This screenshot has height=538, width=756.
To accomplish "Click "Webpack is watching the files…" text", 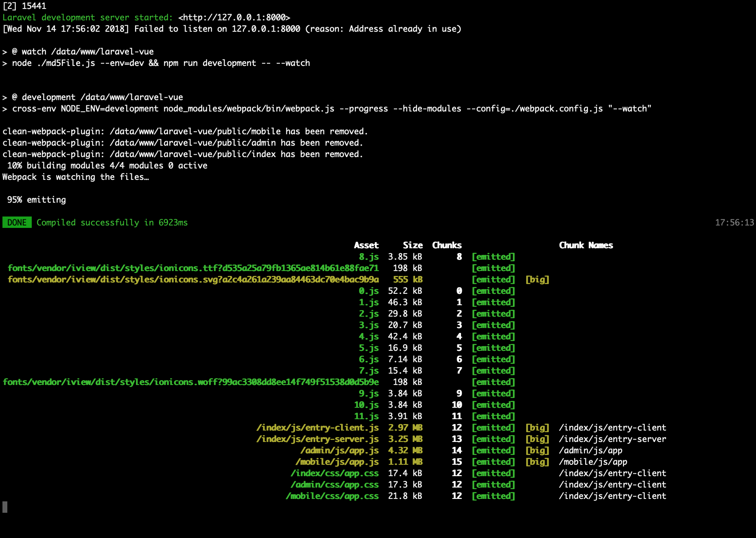I will [x=76, y=177].
